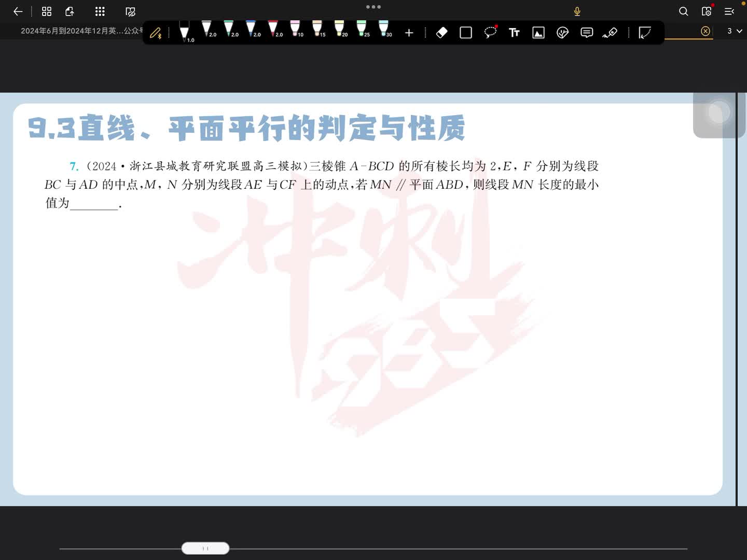Expand the page number 3 dropdown
This screenshot has width=747, height=560.
(734, 31)
